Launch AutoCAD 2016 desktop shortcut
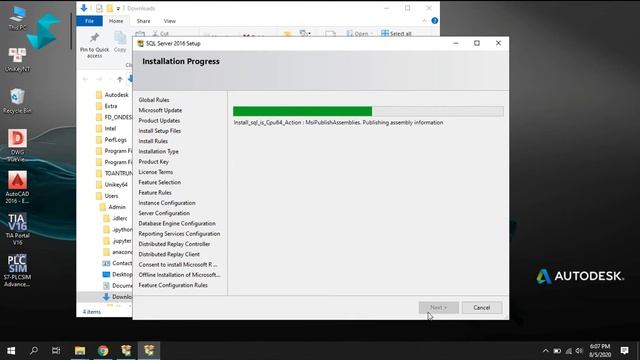The height and width of the screenshot is (360, 640). pos(17,187)
